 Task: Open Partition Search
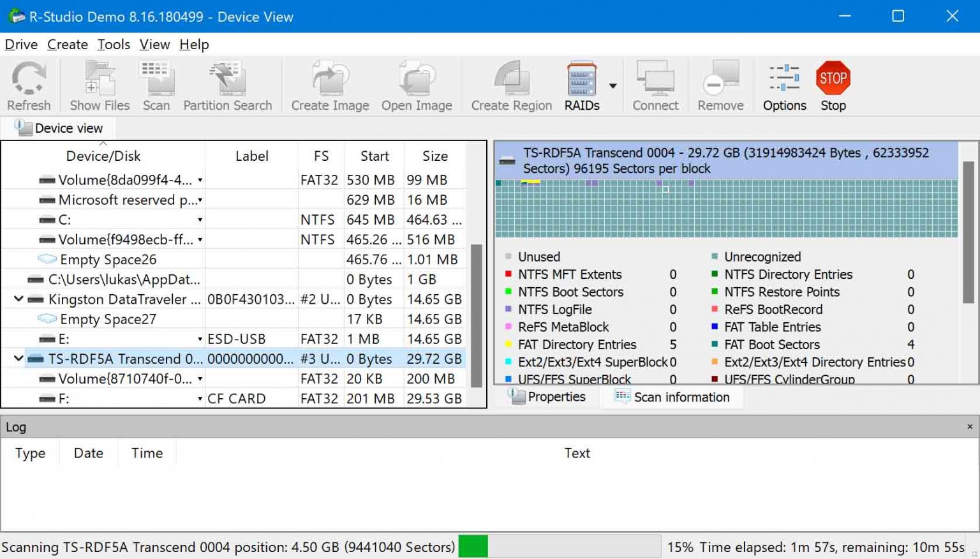pyautogui.click(x=227, y=83)
